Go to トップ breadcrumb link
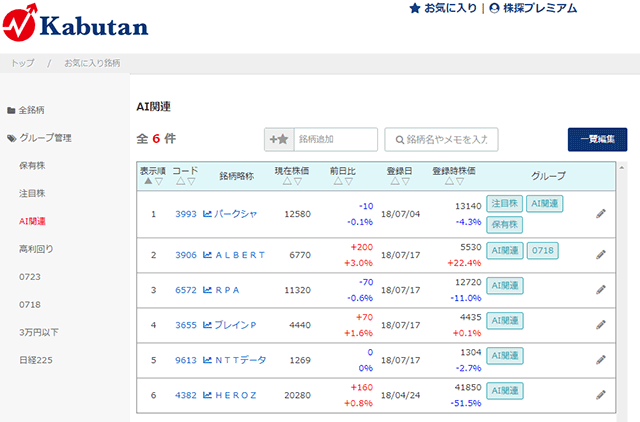This screenshot has width=640, height=422. tap(23, 63)
